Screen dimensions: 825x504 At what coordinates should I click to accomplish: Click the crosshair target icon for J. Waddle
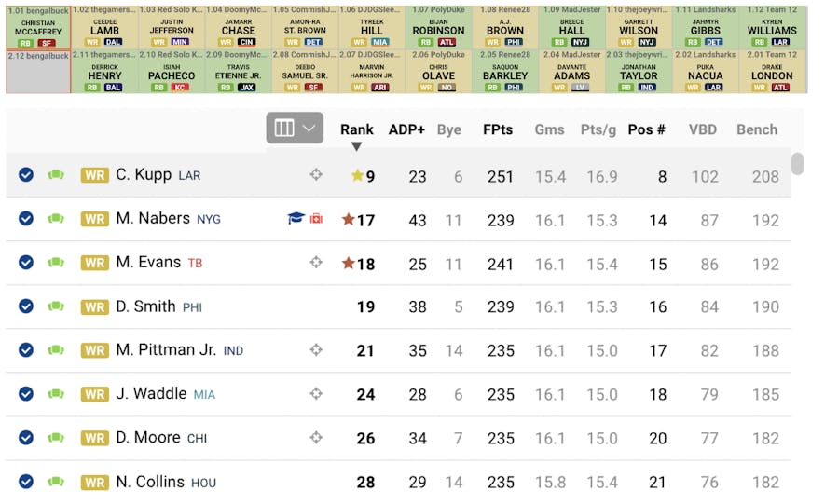click(x=316, y=394)
